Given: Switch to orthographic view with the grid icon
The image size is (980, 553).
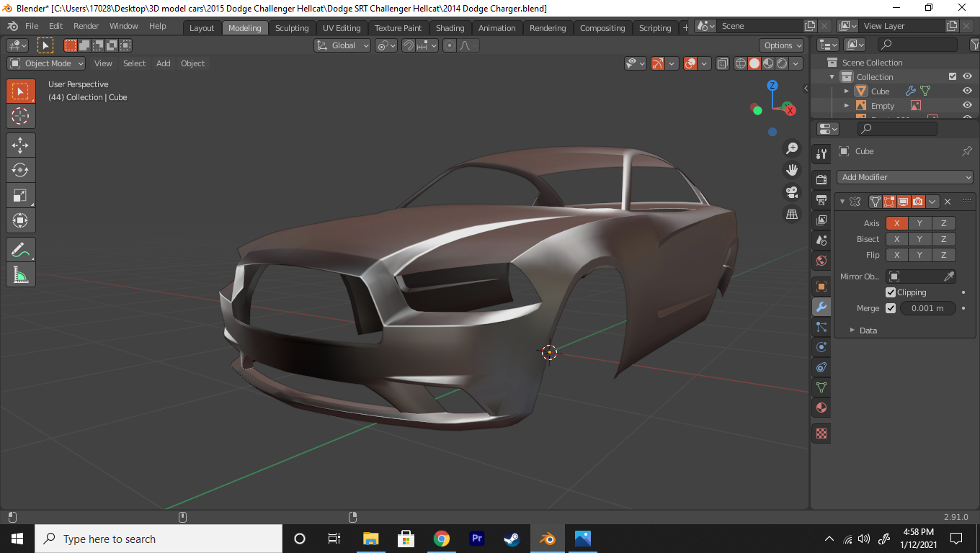Looking at the screenshot, I should click(792, 214).
